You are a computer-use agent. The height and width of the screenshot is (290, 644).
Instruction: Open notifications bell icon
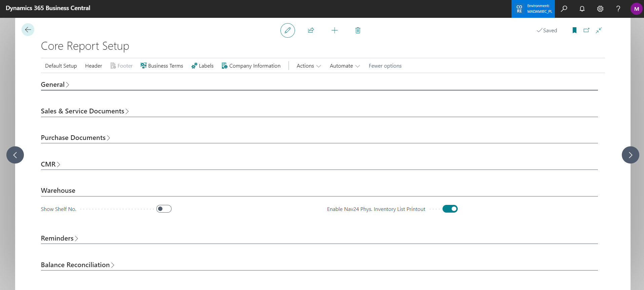pyautogui.click(x=582, y=9)
